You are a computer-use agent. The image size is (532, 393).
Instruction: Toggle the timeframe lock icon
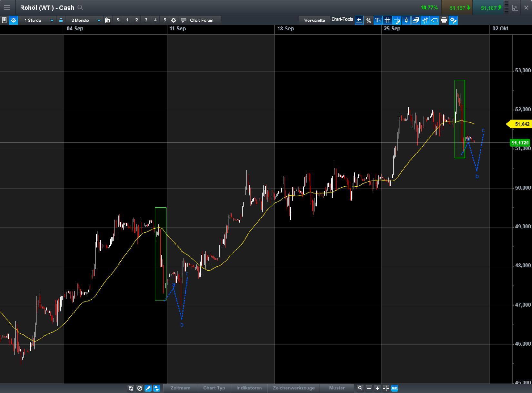click(x=61, y=20)
